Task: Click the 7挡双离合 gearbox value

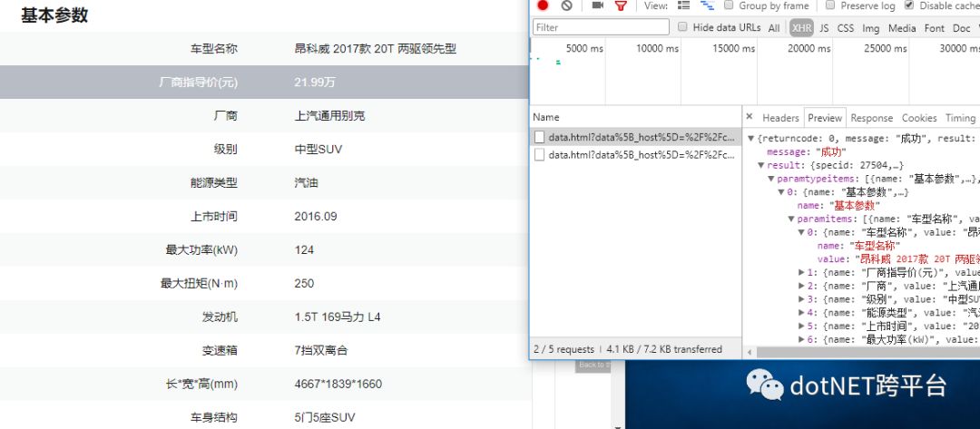Action: (320, 351)
